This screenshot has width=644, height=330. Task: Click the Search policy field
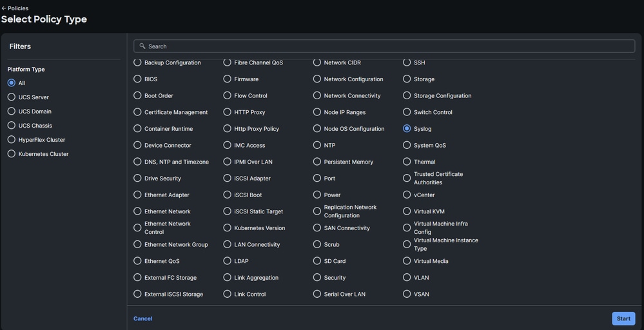384,46
